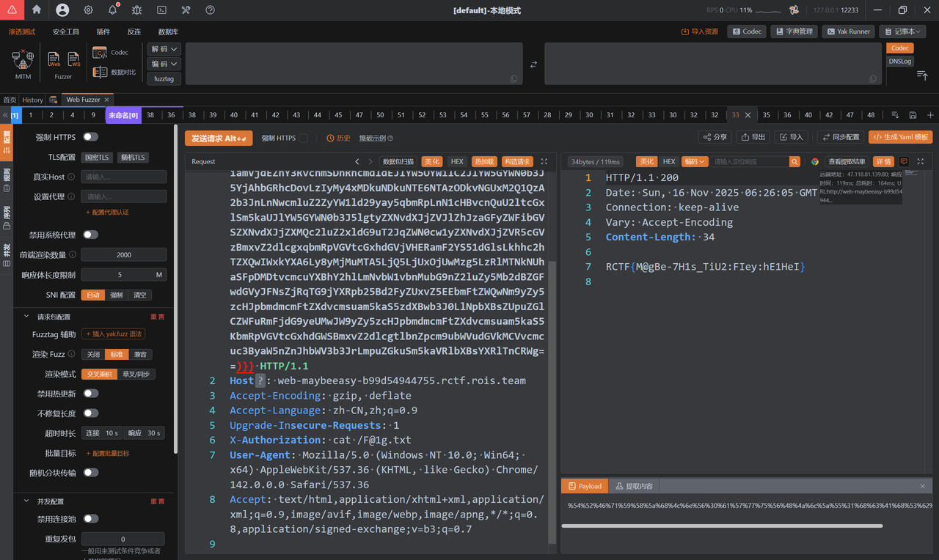The height and width of the screenshot is (560, 939).
Task: Toggle the 禁用系统代理 switch
Action: [x=90, y=235]
